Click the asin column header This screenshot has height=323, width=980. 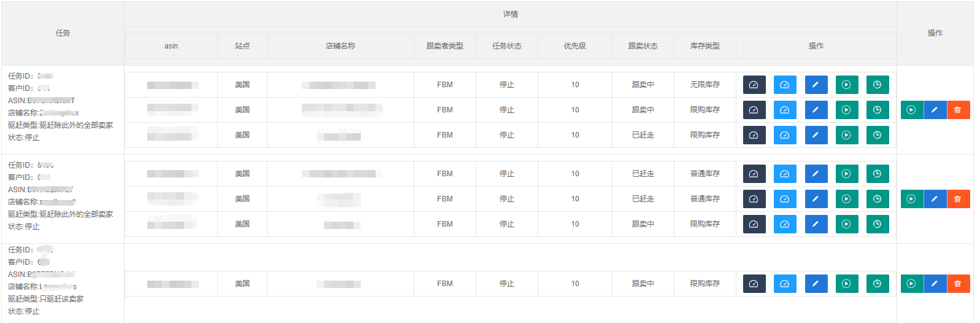[171, 46]
